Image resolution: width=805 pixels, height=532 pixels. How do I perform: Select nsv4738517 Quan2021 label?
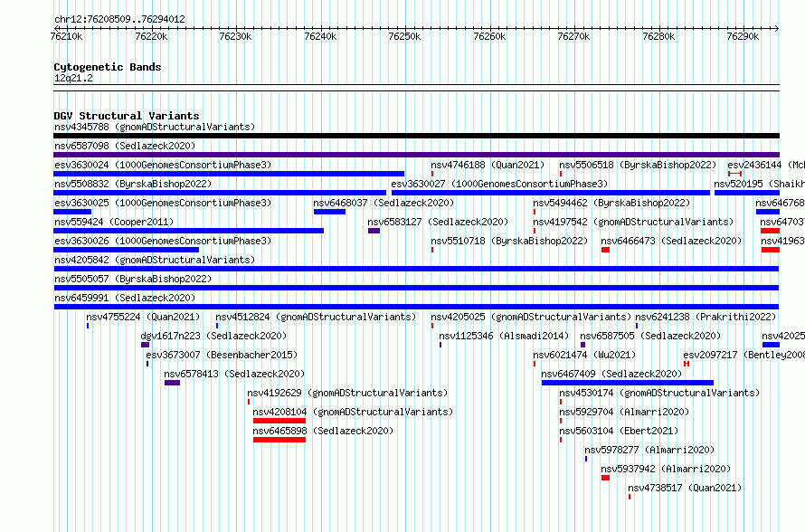(x=685, y=488)
